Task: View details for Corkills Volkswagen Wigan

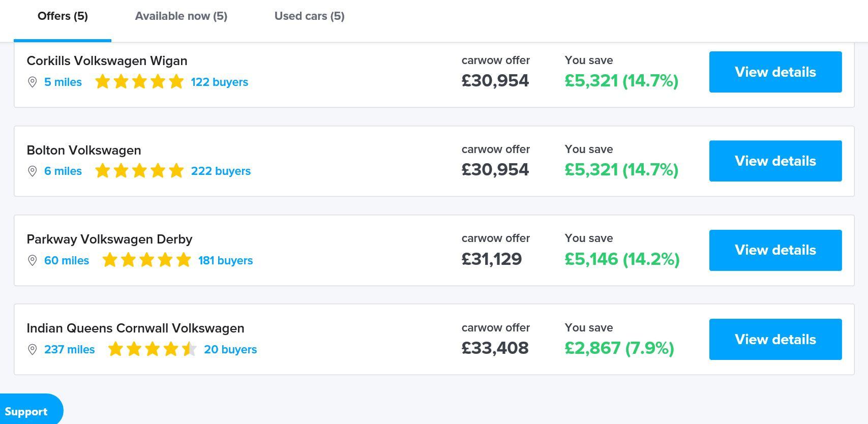Action: tap(775, 72)
